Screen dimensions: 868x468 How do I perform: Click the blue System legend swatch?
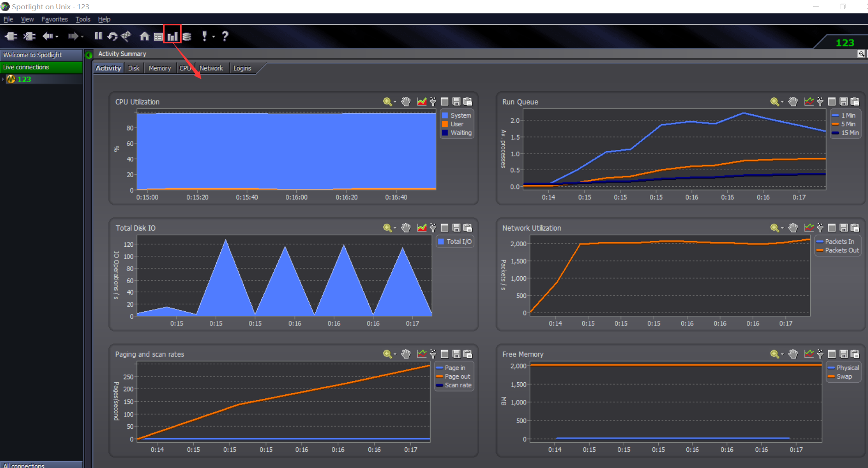coord(445,115)
